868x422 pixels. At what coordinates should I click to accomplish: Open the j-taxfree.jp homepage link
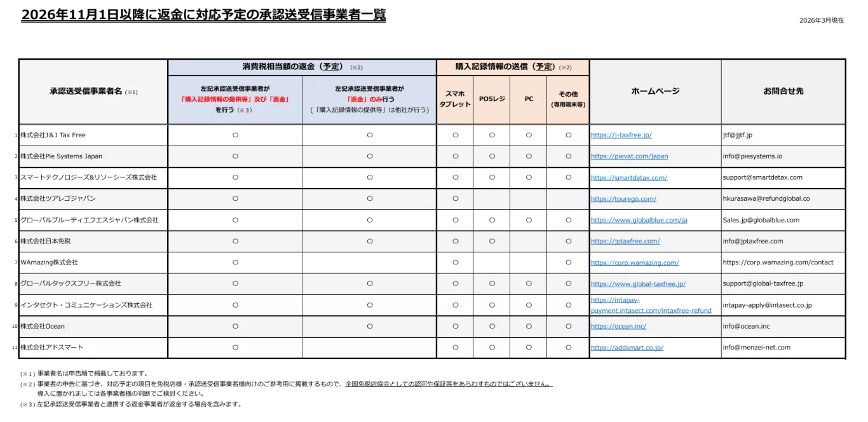click(621, 135)
